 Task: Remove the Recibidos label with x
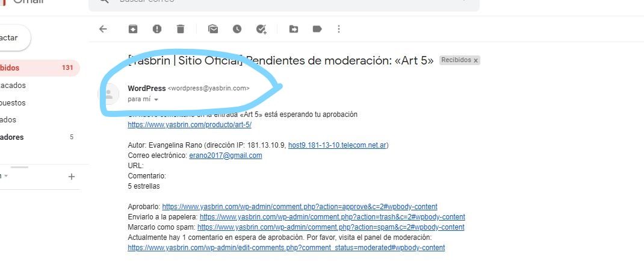point(475,60)
